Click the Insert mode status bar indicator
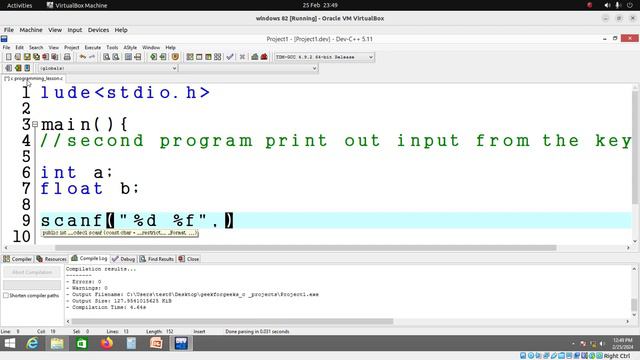Viewport: 640px width, 360px height. (x=199, y=331)
